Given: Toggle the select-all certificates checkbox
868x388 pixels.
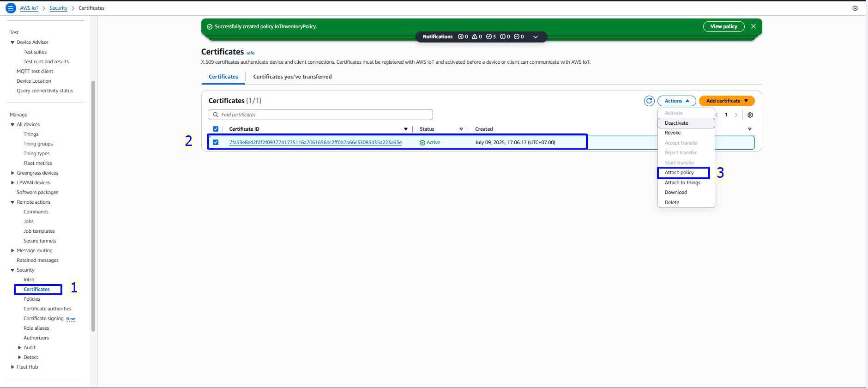Looking at the screenshot, I should [216, 129].
